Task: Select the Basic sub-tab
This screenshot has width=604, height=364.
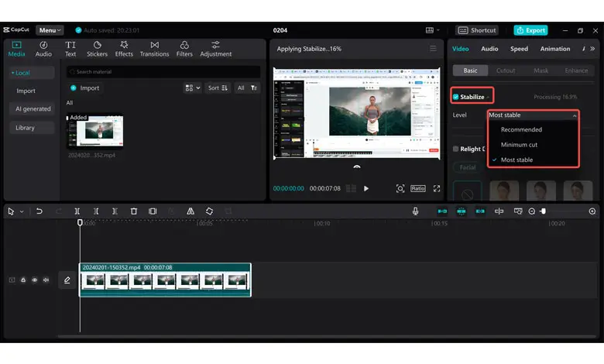Action: (x=470, y=70)
